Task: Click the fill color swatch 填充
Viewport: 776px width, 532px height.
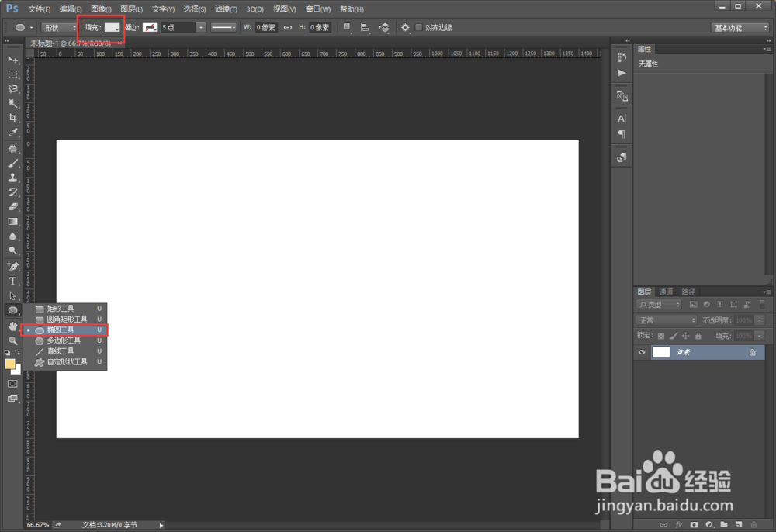Action: tap(112, 28)
